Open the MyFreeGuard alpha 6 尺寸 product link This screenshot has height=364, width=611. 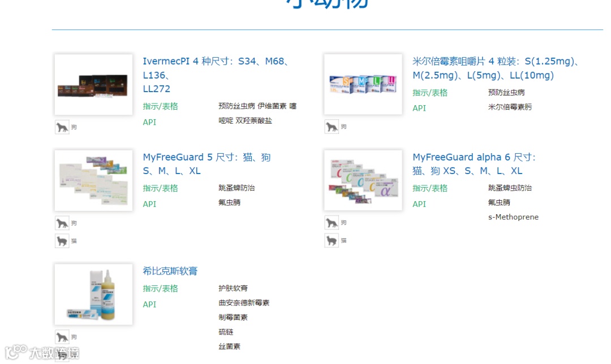point(474,164)
